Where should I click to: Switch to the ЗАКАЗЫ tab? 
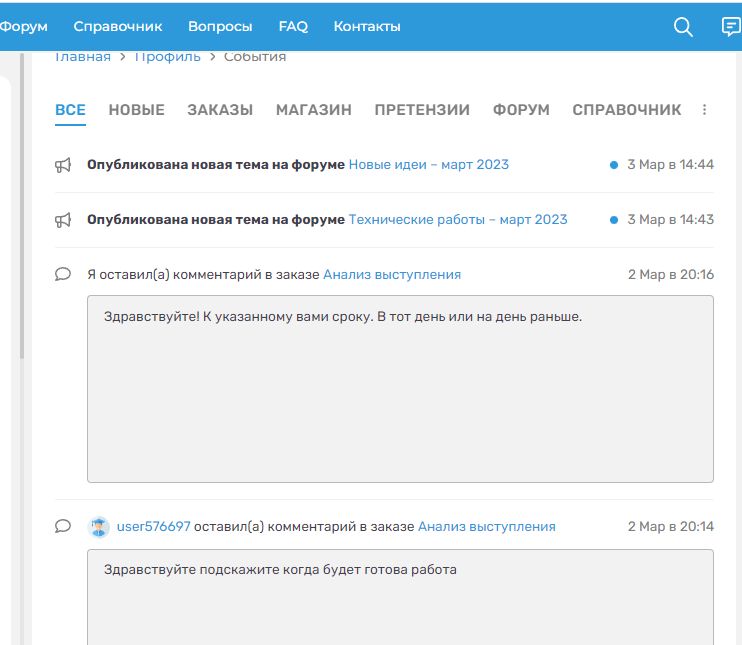click(220, 110)
